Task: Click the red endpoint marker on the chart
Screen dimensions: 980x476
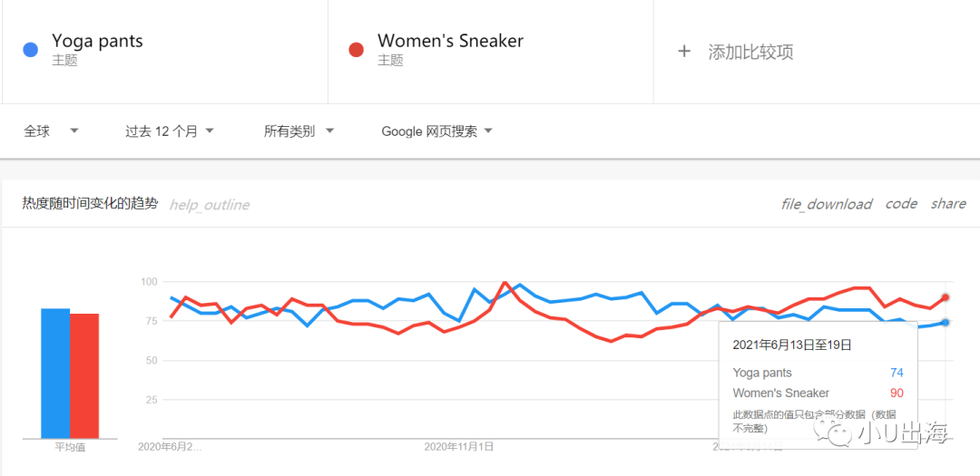Action: point(945,297)
